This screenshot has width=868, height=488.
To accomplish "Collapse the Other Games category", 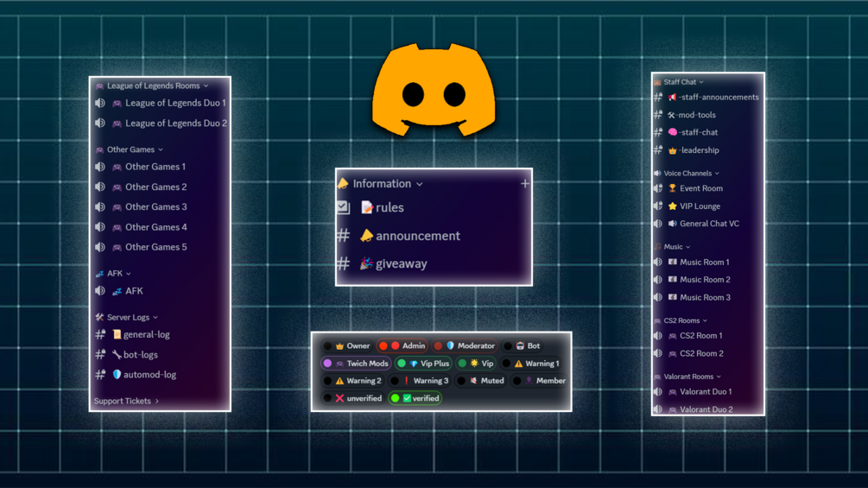I will pos(130,149).
